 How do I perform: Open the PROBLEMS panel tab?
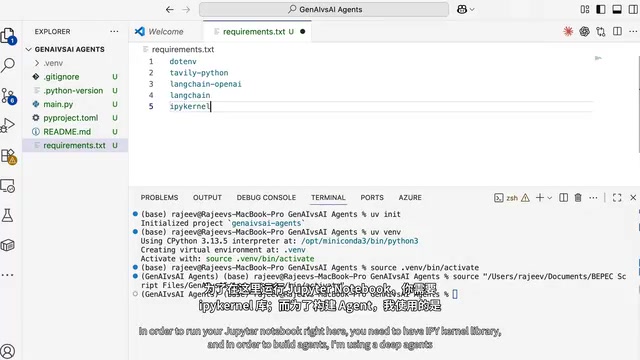[160, 198]
